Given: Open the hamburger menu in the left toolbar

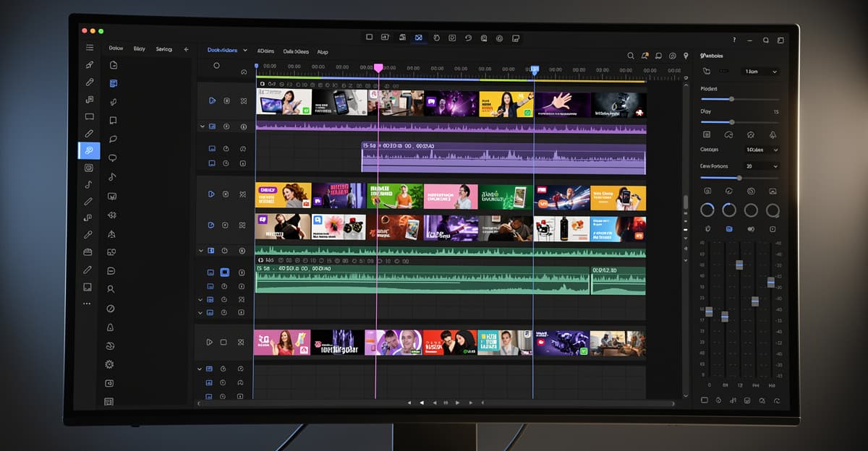Looking at the screenshot, I should click(x=90, y=48).
